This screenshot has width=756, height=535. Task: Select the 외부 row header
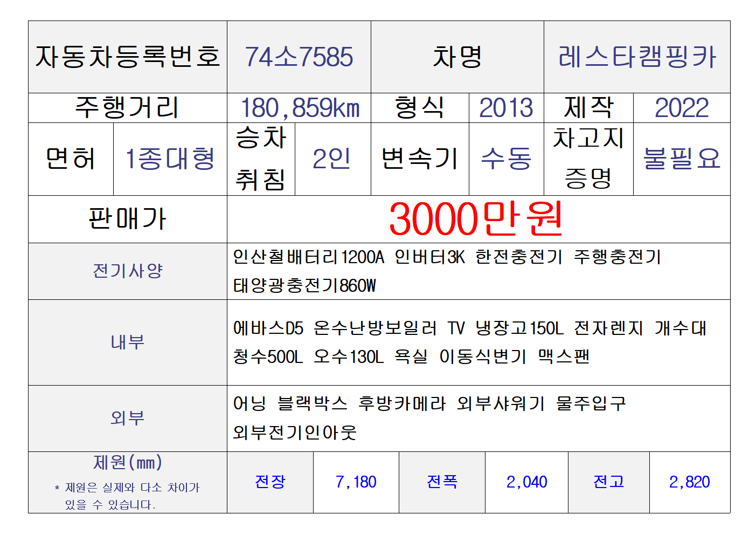(x=128, y=418)
